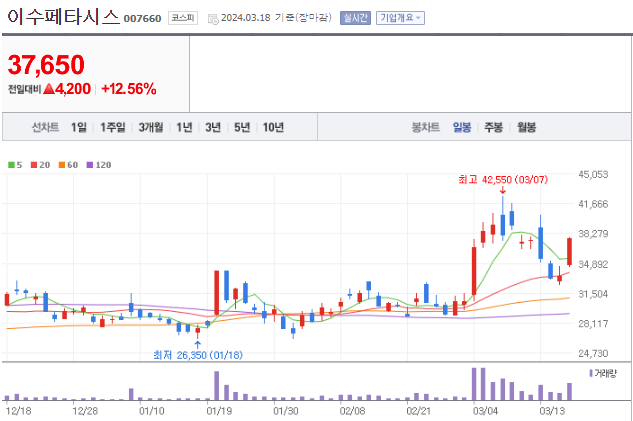The image size is (633, 421).
Task: Select the 1년 line chart period
Action: pyautogui.click(x=184, y=128)
